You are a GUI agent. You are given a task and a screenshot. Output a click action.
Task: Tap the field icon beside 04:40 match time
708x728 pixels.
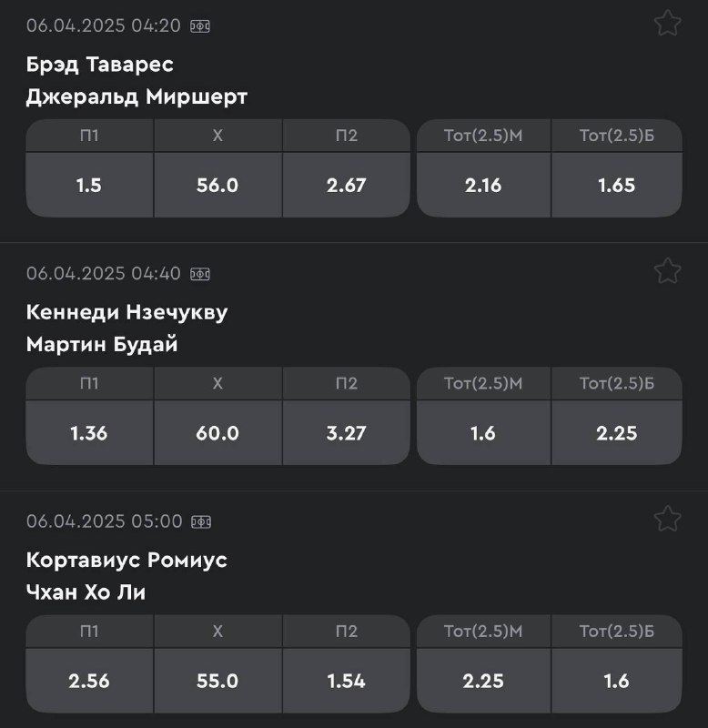(x=200, y=275)
